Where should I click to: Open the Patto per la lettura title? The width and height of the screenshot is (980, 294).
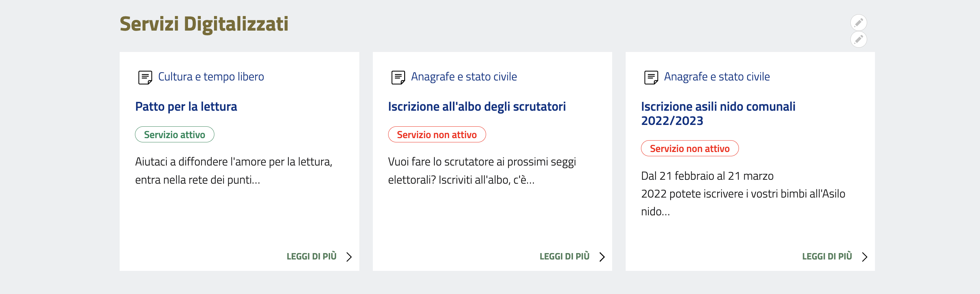186,106
